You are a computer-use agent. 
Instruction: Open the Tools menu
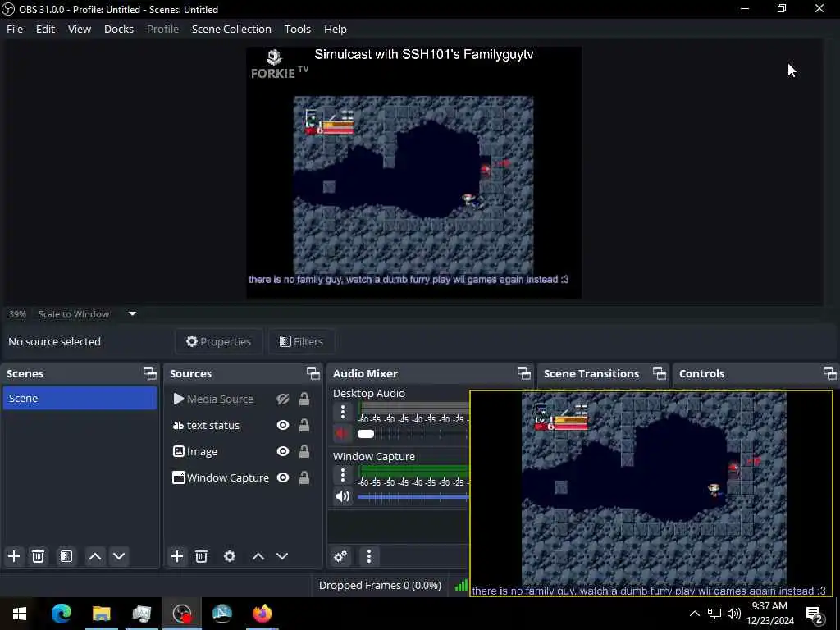(297, 29)
